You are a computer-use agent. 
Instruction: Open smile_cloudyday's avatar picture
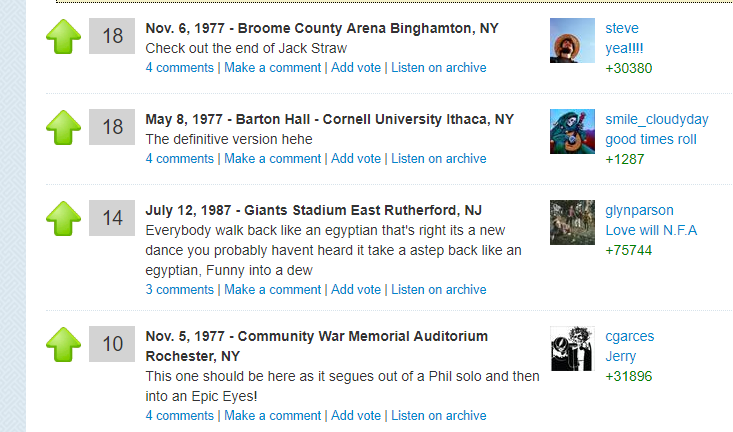[x=572, y=131]
